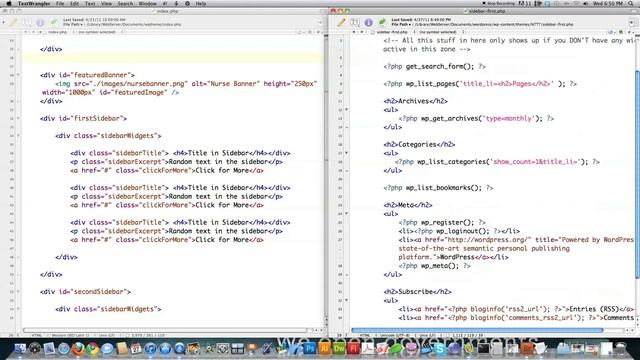Open the View menu

click(106, 3)
